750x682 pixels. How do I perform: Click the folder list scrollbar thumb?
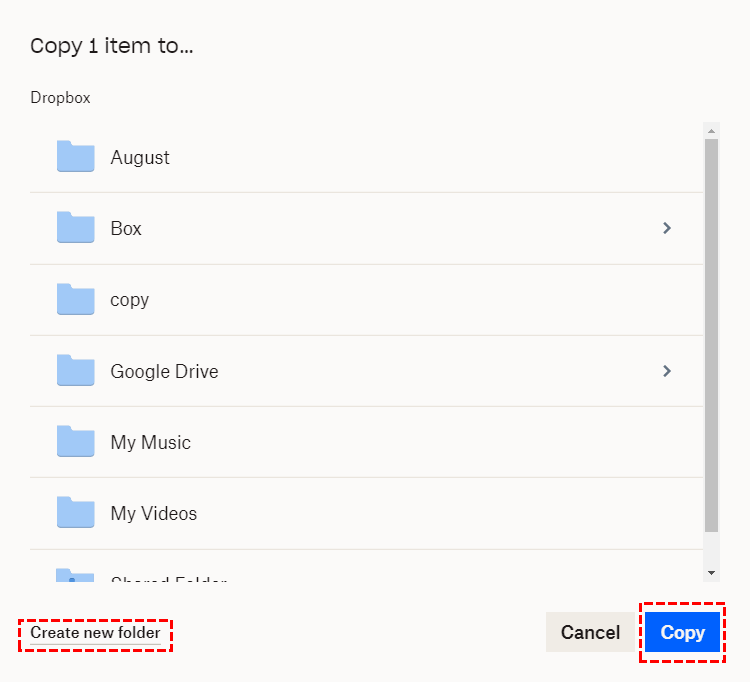[x=711, y=335]
